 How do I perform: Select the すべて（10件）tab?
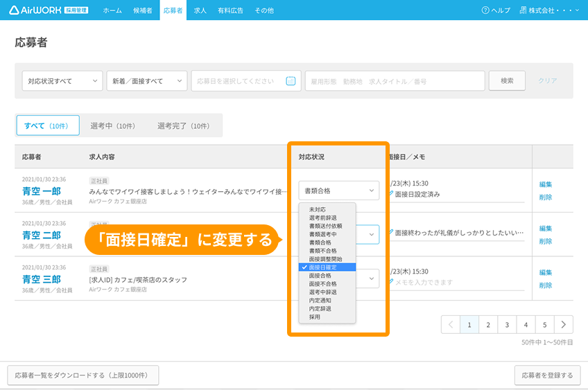coord(48,125)
